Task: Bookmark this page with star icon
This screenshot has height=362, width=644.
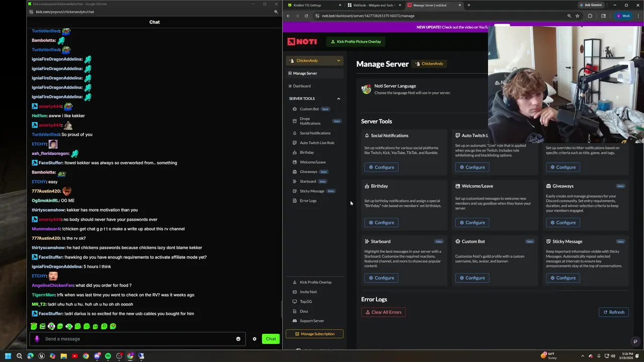Action: (x=578, y=16)
